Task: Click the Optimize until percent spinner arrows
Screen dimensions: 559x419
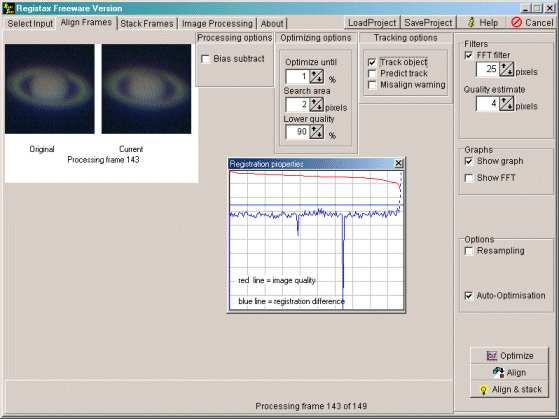Action: (x=317, y=76)
